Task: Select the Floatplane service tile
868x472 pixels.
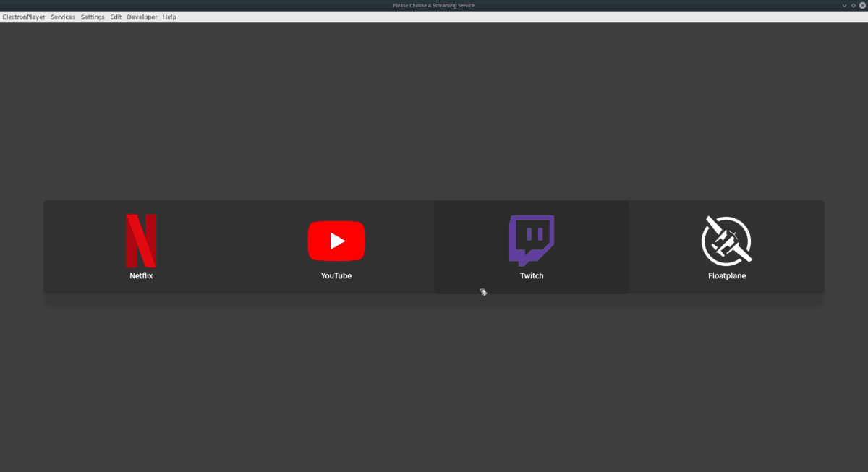Action: pyautogui.click(x=727, y=246)
